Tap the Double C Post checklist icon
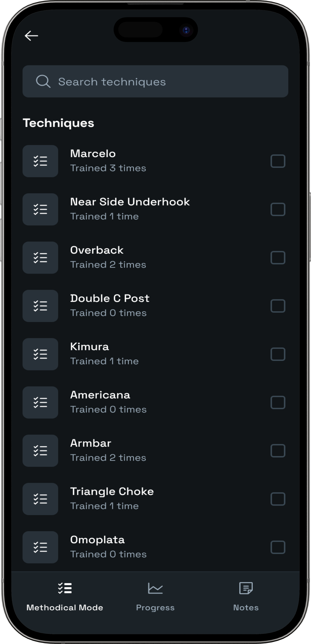This screenshot has width=311, height=644. coord(40,306)
